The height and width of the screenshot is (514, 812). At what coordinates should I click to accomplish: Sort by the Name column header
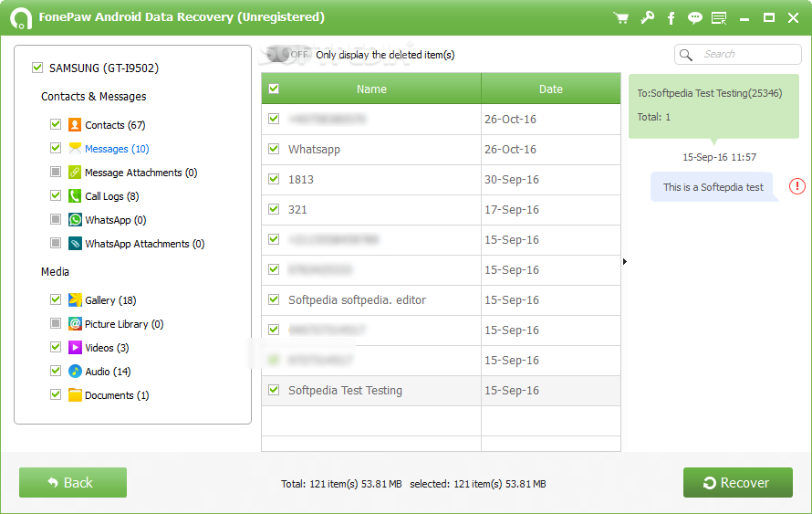(x=371, y=89)
